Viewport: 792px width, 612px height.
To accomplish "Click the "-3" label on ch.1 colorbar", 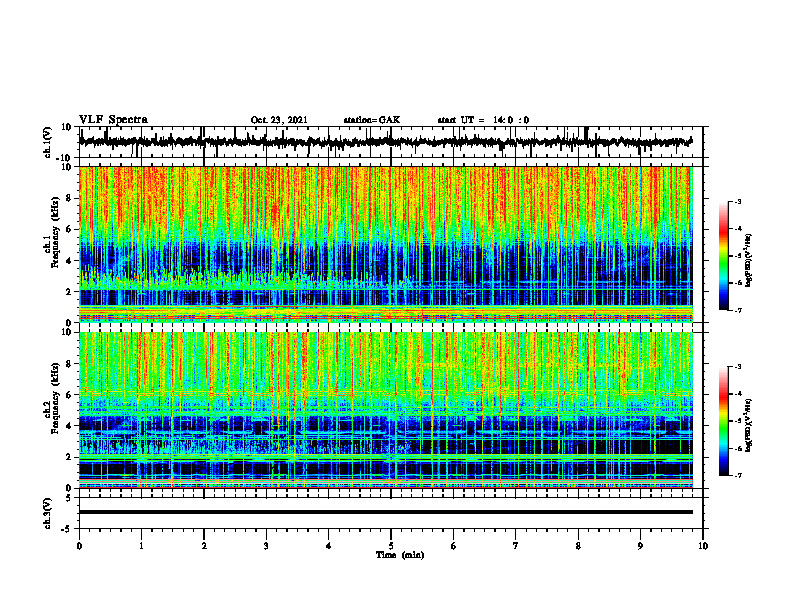I will (738, 201).
